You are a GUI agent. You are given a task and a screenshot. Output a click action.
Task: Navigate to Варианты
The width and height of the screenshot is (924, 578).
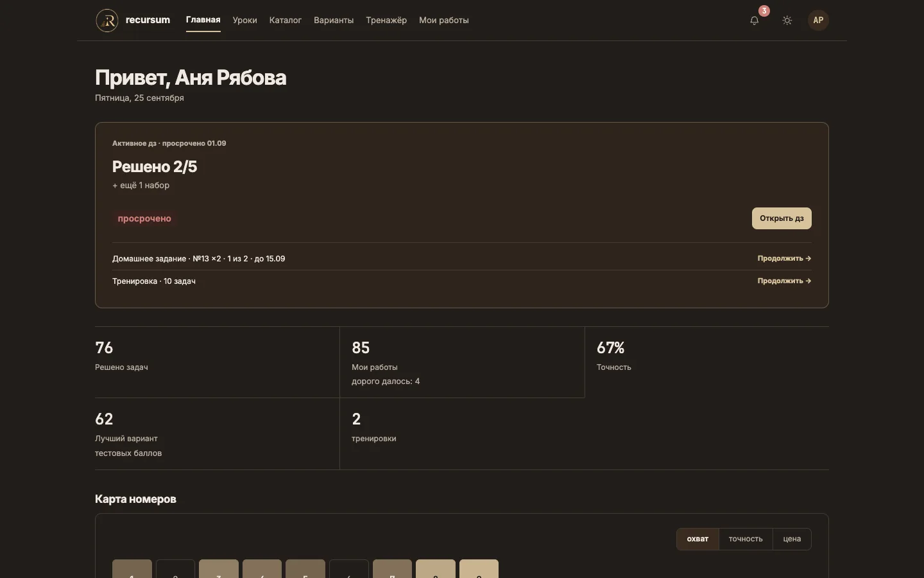coord(334,21)
